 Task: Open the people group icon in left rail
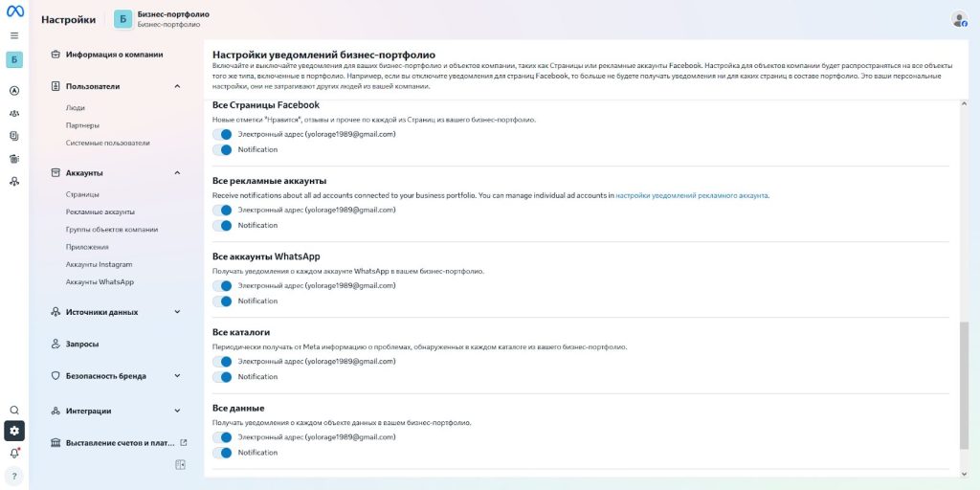pyautogui.click(x=14, y=113)
